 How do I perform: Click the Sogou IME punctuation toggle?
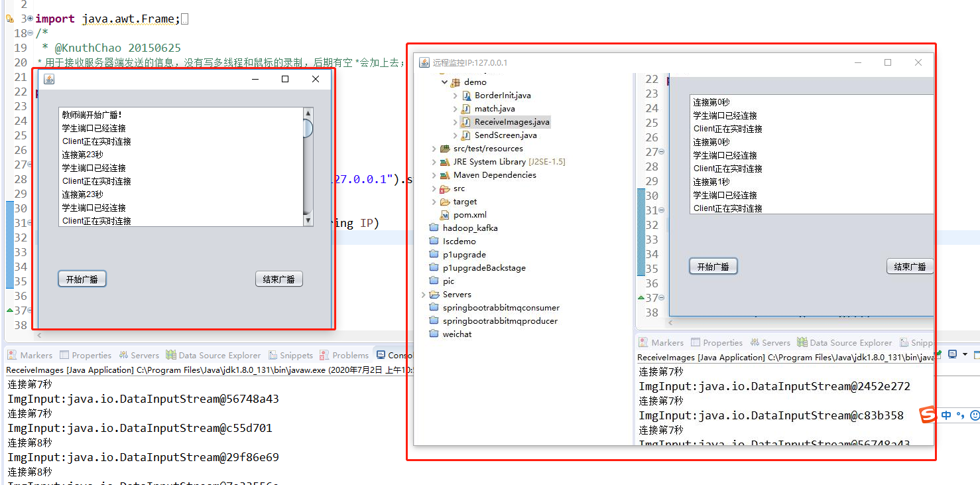960,416
